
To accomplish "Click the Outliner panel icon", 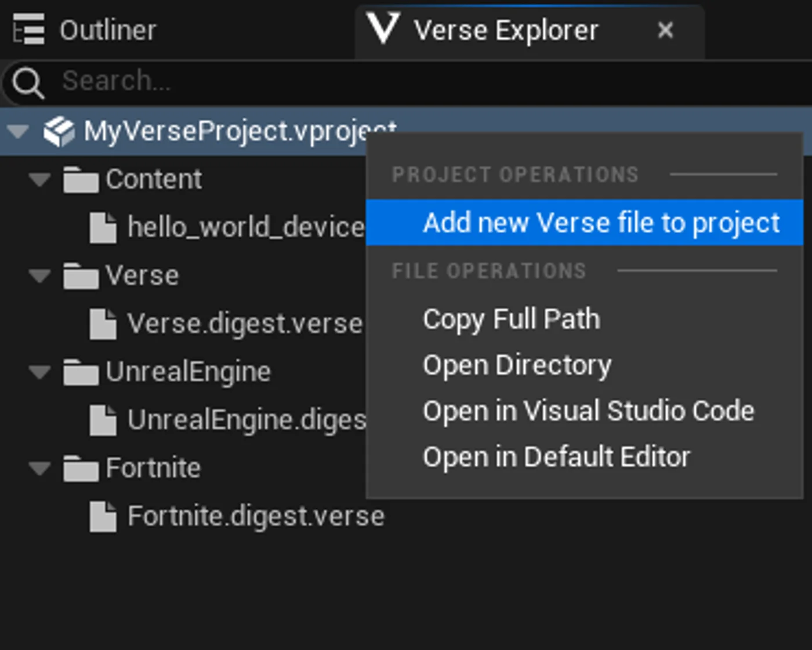I will pos(28,29).
